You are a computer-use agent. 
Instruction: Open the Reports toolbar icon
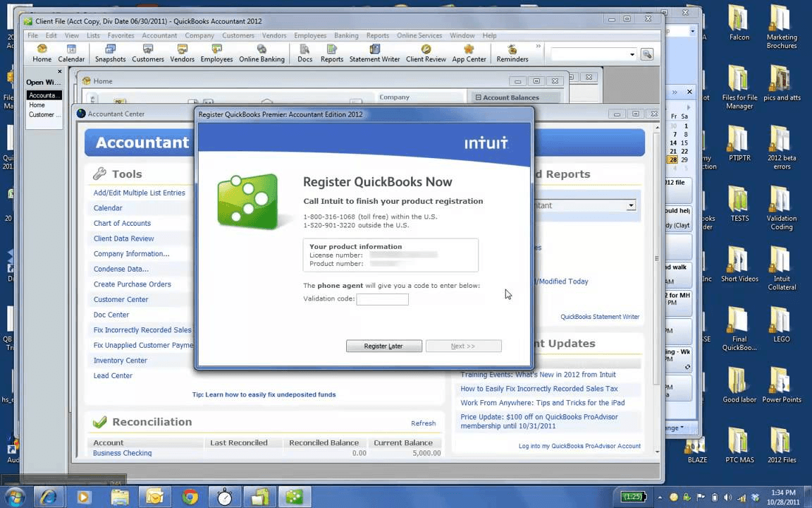pos(332,54)
